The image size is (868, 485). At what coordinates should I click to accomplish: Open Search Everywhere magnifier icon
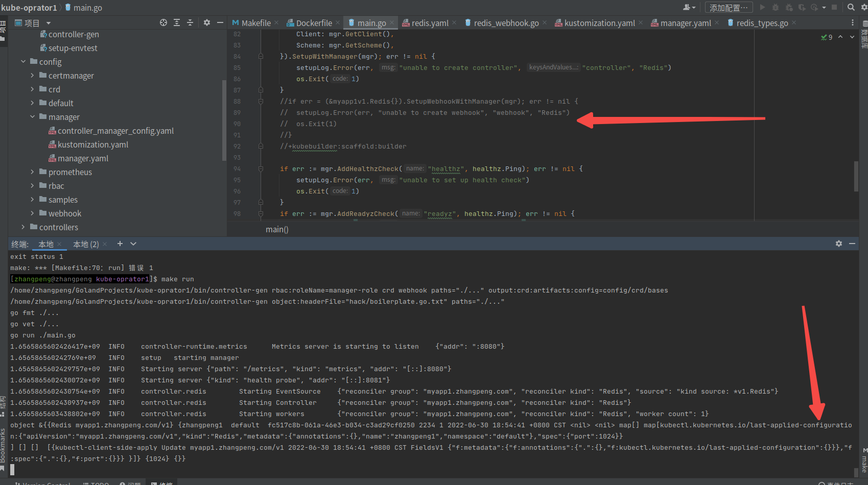pos(851,7)
